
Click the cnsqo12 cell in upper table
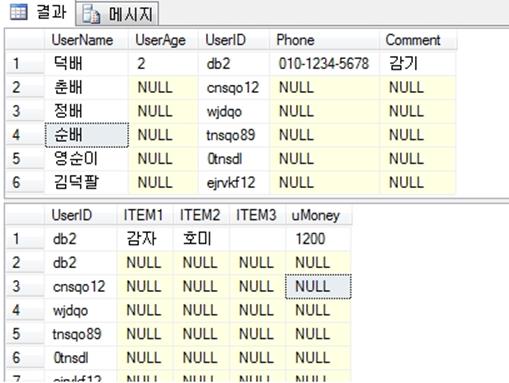point(233,87)
